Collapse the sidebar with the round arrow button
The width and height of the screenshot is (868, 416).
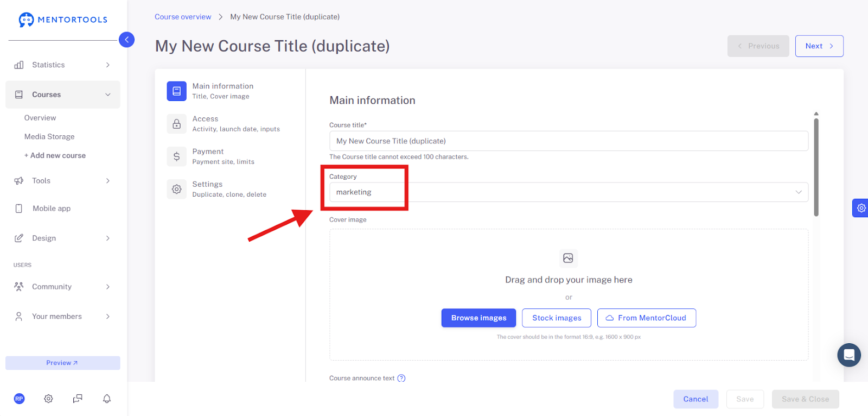[x=126, y=40]
